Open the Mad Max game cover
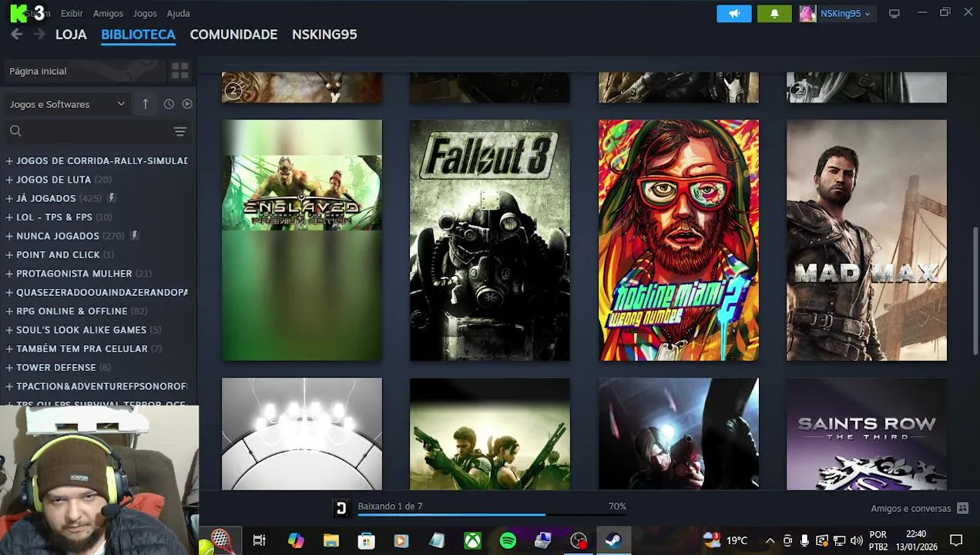 click(867, 240)
